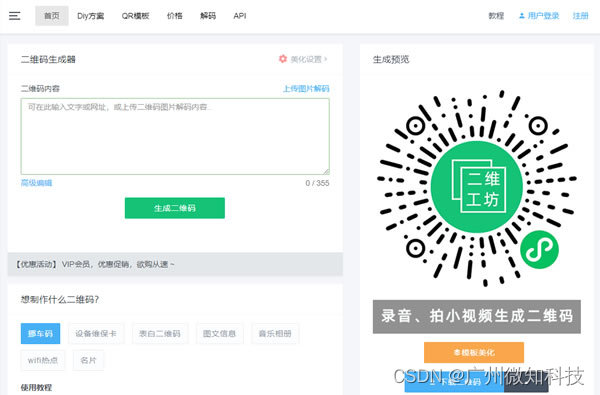Click the 二维码内容 label
Screen dimensions: 600x395
point(40,89)
